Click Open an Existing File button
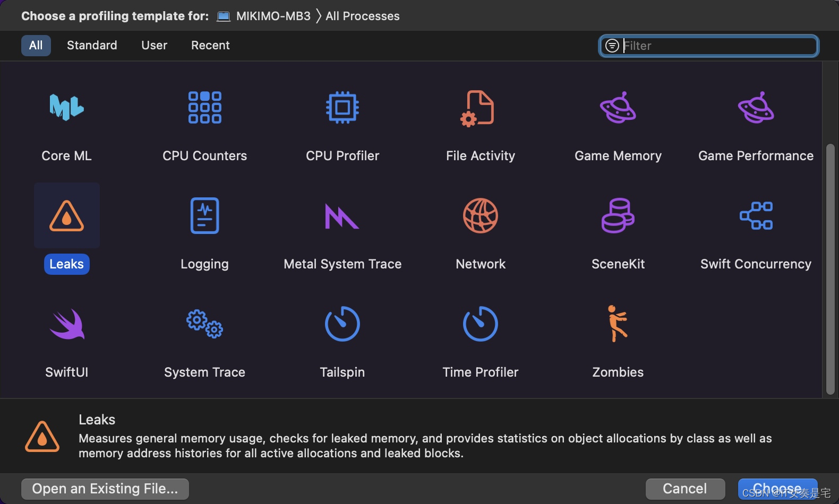The image size is (839, 504). (x=105, y=489)
